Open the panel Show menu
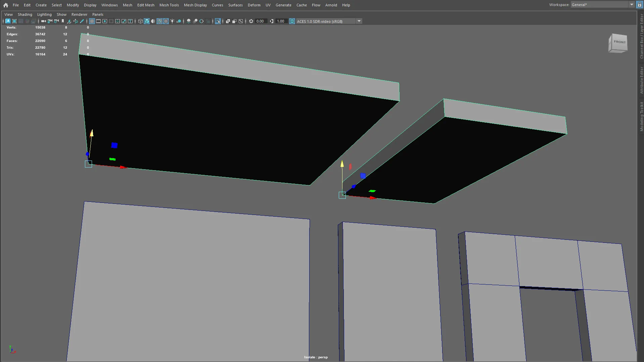 pyautogui.click(x=61, y=14)
